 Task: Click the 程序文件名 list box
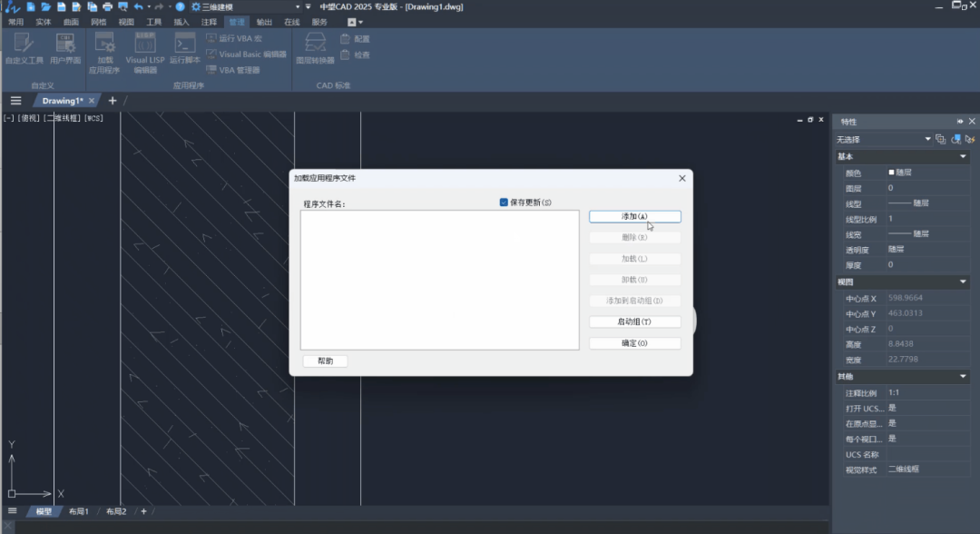click(440, 280)
